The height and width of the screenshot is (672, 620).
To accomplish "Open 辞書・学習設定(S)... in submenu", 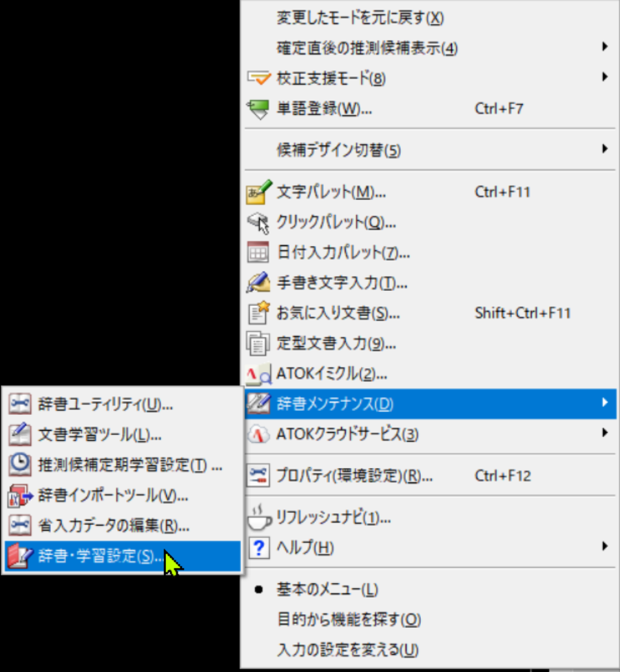I will pyautogui.click(x=123, y=556).
